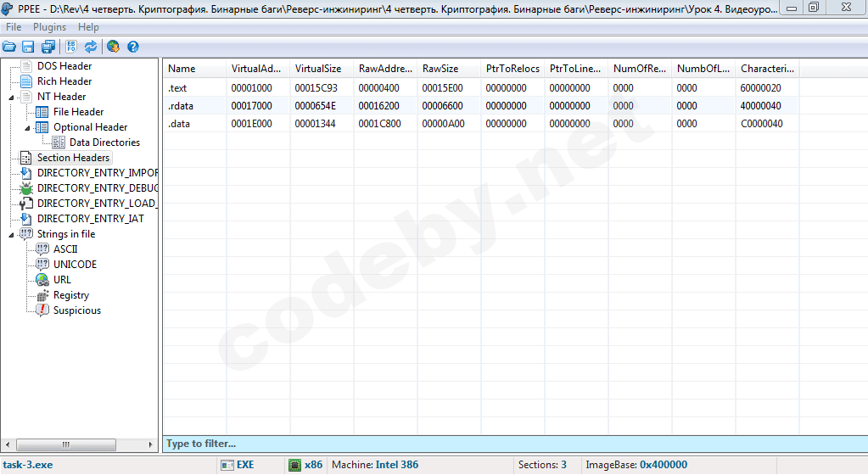Select the Section Headers tree label

click(73, 158)
